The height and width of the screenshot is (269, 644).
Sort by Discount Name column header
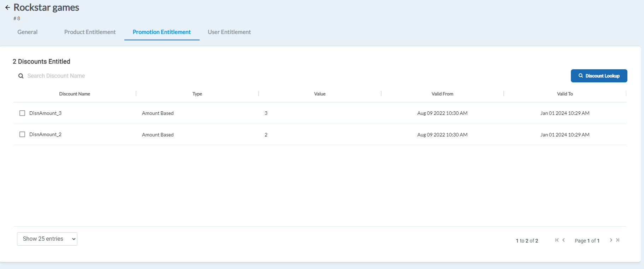click(75, 94)
